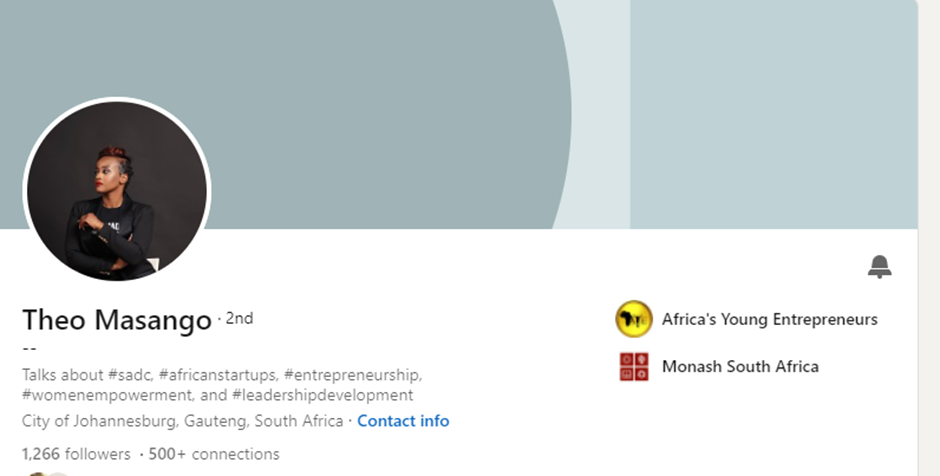Open the Contact info link
Viewport: 940px width, 476px height.
403,421
